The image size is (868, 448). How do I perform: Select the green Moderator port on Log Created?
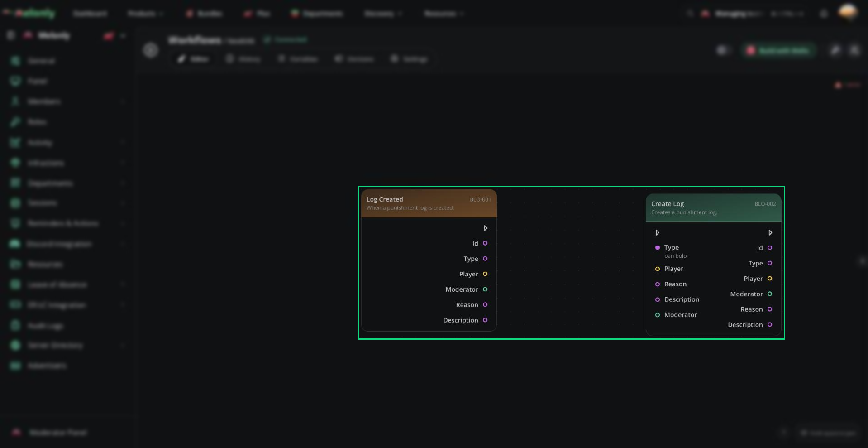tap(485, 289)
